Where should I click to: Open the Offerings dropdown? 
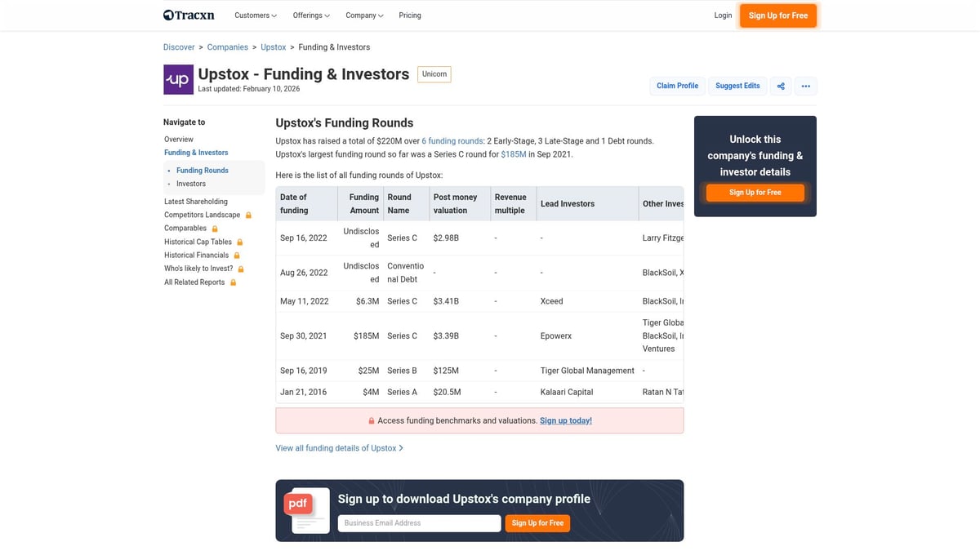[x=310, y=15]
